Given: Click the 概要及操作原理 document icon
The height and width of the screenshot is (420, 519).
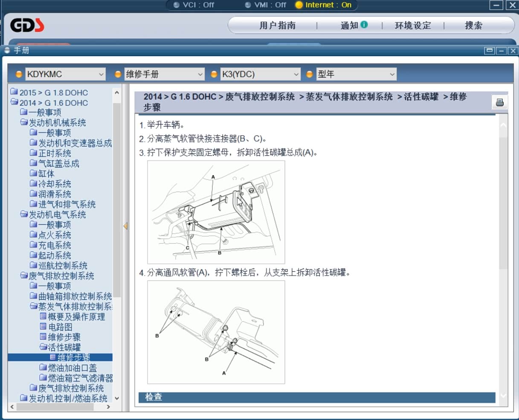Looking at the screenshot, I should pos(43,316).
